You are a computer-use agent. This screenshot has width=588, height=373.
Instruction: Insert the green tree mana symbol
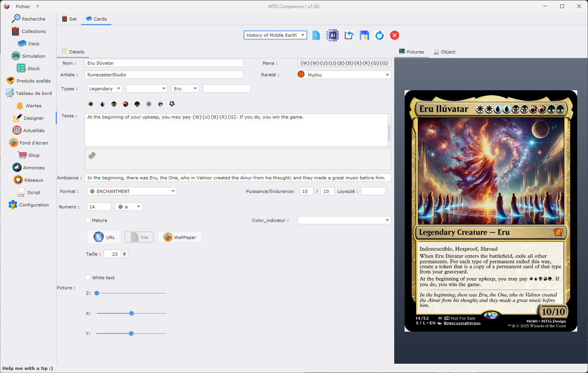[x=137, y=104]
